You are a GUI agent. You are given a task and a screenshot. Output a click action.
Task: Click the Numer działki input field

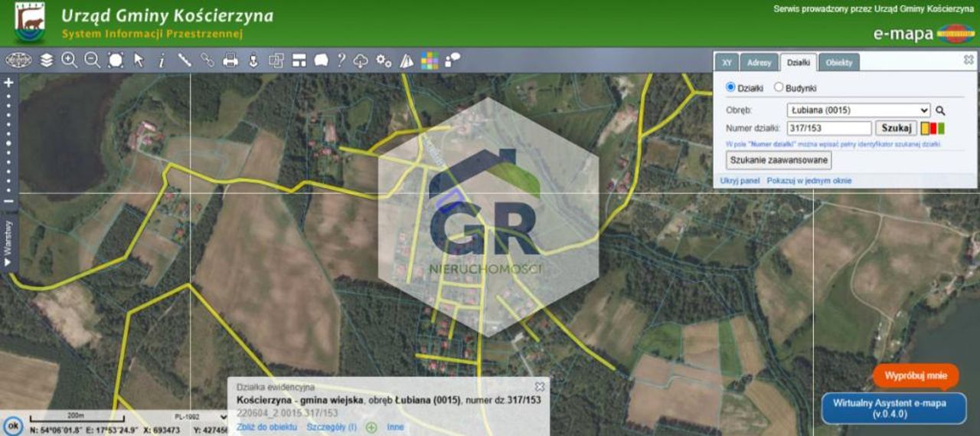point(829,129)
